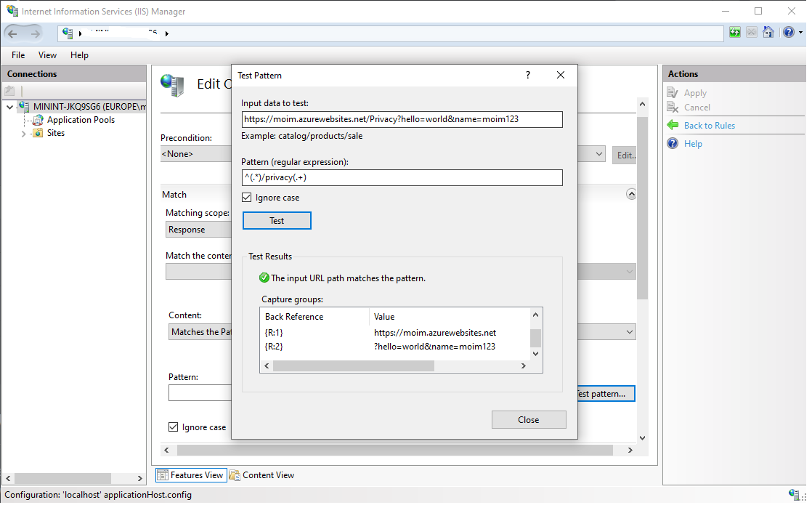Click the Home icon in address toolbar
The height and width of the screenshot is (513, 812).
coord(768,32)
